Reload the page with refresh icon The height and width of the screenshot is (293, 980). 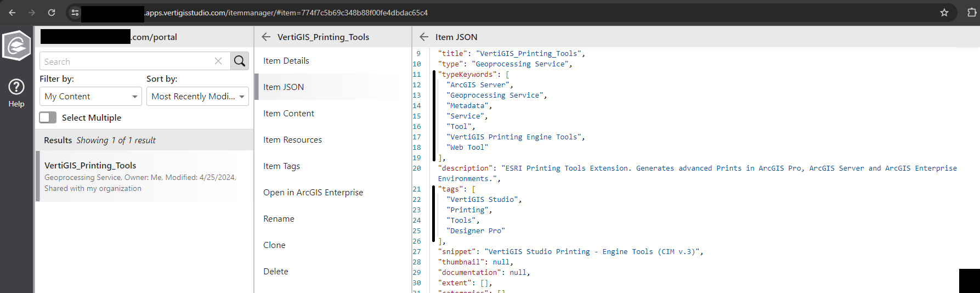point(52,13)
